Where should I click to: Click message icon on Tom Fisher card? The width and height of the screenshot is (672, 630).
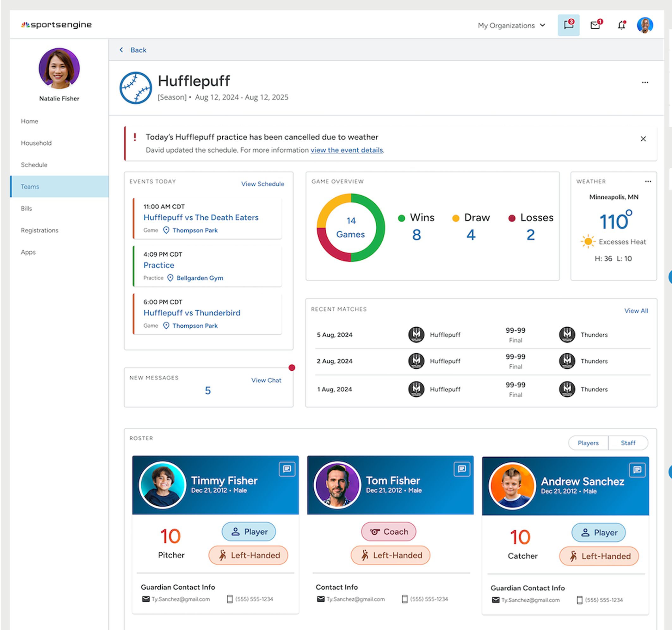(461, 469)
